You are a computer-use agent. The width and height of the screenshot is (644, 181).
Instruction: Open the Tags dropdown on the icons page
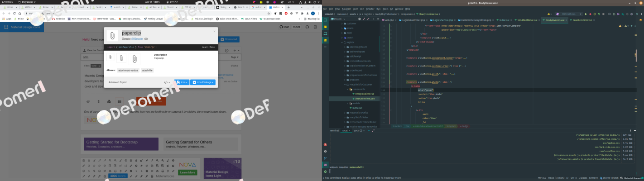(x=234, y=57)
